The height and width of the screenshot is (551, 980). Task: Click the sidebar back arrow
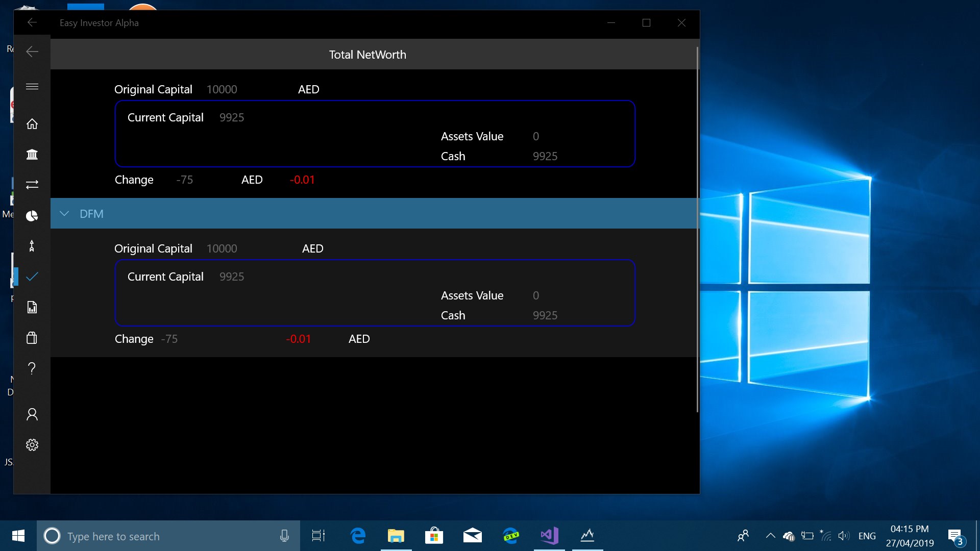click(x=32, y=52)
